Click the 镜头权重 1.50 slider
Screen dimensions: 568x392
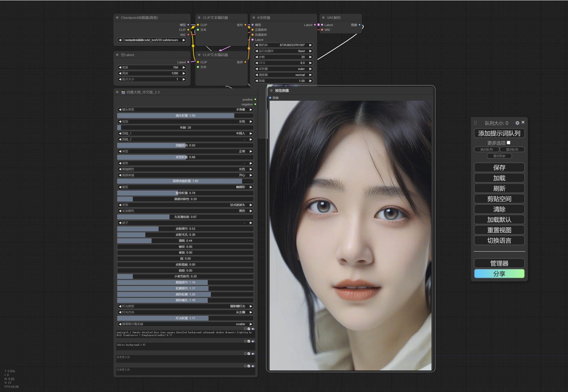coord(185,115)
